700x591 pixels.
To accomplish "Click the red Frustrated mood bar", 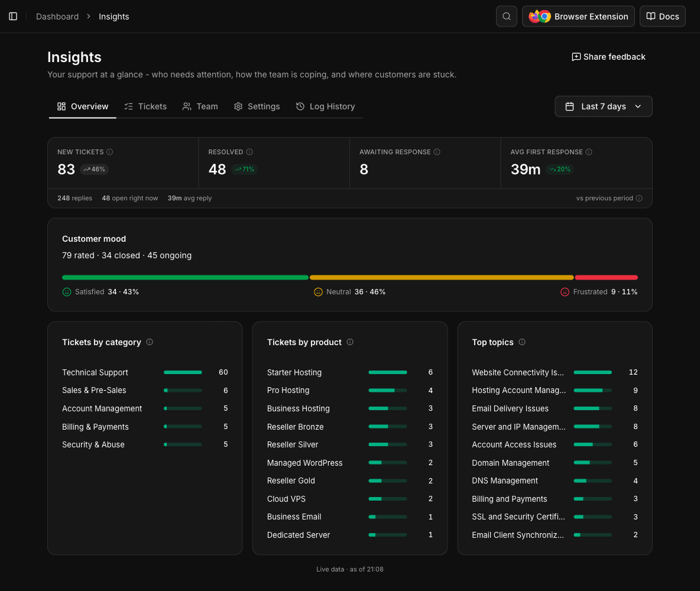I will pos(606,278).
